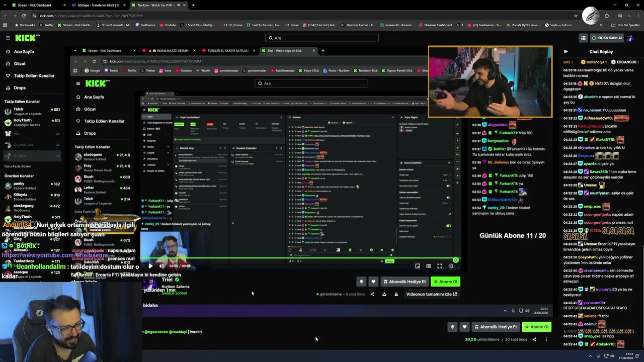The image size is (644, 362).
Task: Click the address bar URL
Action: click(91, 16)
